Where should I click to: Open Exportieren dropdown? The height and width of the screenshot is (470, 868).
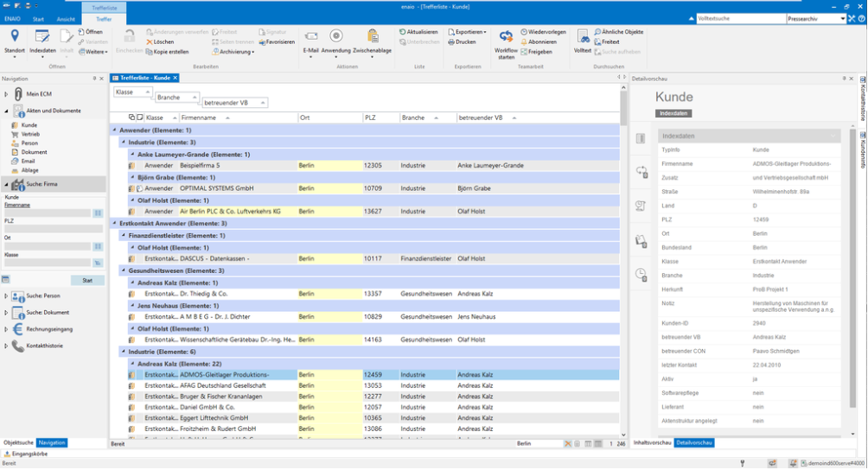[x=470, y=32]
